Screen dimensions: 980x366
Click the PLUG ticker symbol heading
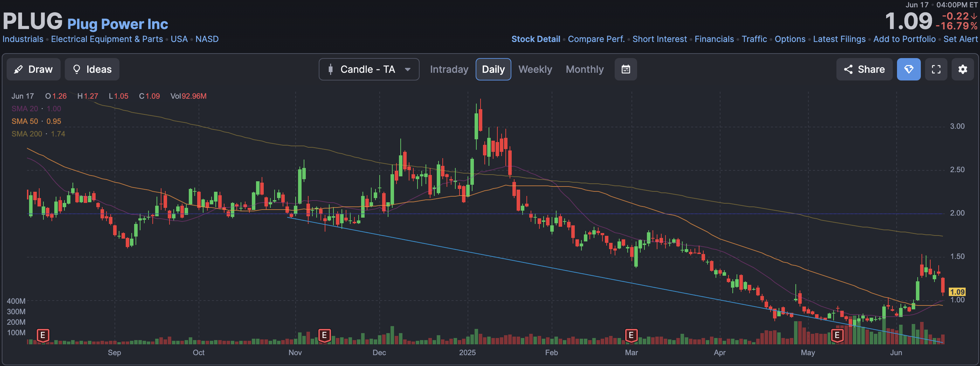tap(33, 21)
